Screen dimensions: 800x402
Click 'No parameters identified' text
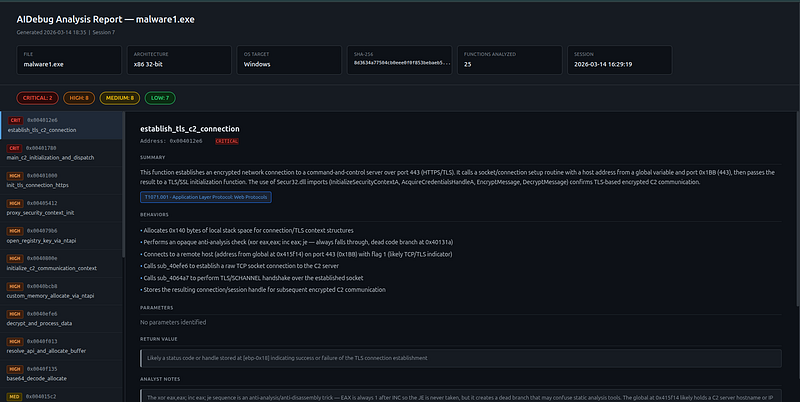(x=173, y=322)
